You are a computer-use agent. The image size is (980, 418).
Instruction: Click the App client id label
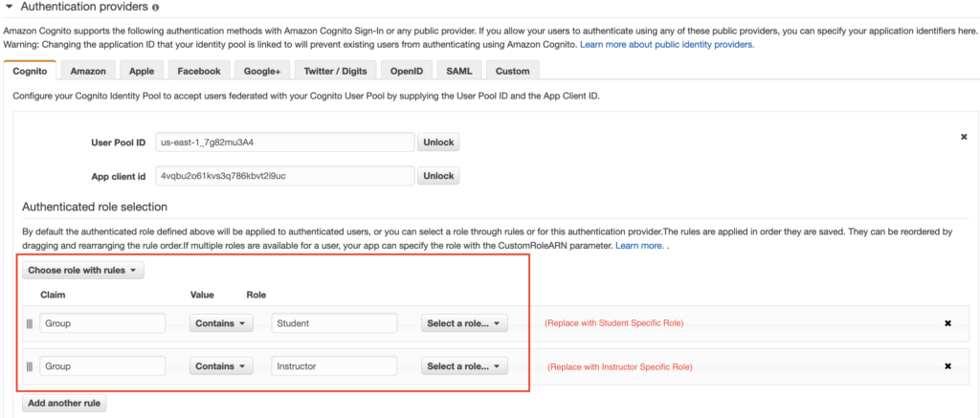tap(118, 176)
